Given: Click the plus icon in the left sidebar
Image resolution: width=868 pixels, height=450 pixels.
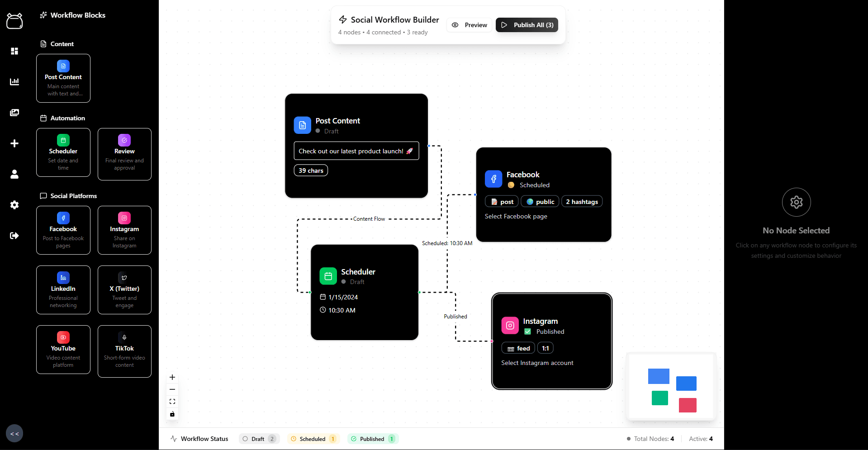Looking at the screenshot, I should pyautogui.click(x=14, y=143).
